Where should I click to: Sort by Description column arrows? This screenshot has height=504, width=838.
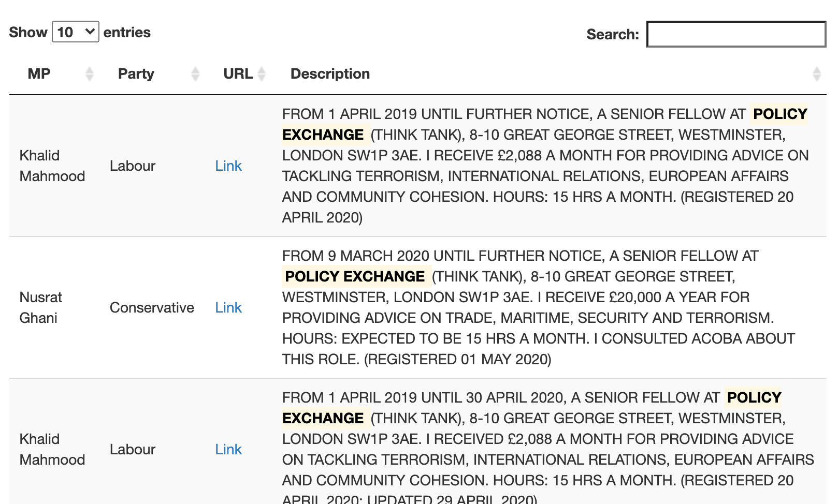817,74
